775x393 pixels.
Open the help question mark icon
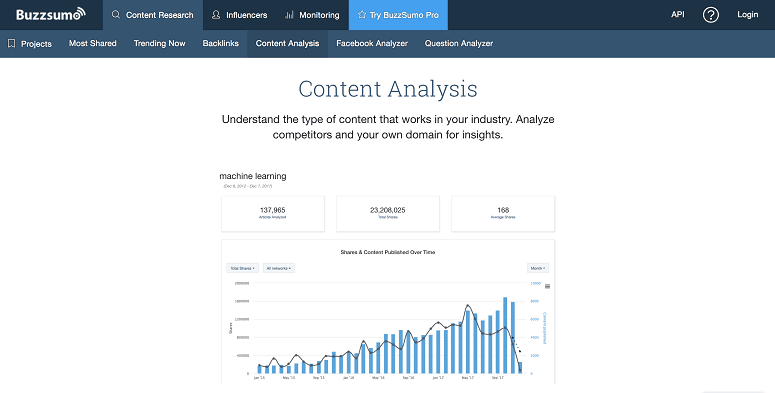point(711,15)
